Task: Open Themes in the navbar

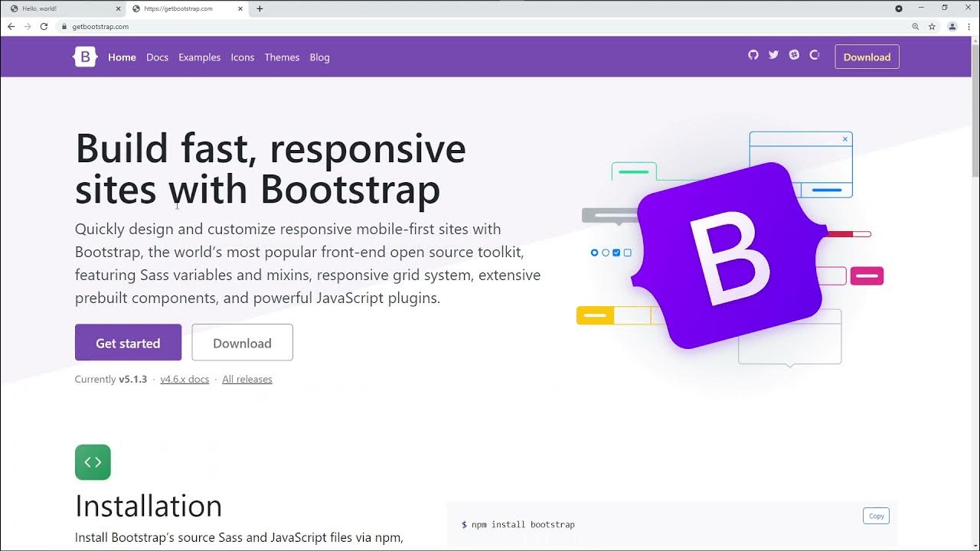Action: click(282, 57)
